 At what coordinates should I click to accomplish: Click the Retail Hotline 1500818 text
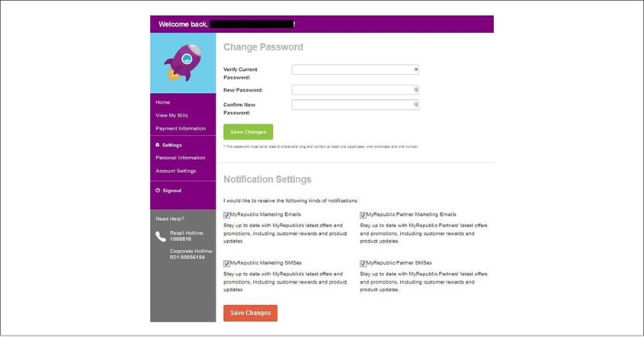click(x=187, y=236)
